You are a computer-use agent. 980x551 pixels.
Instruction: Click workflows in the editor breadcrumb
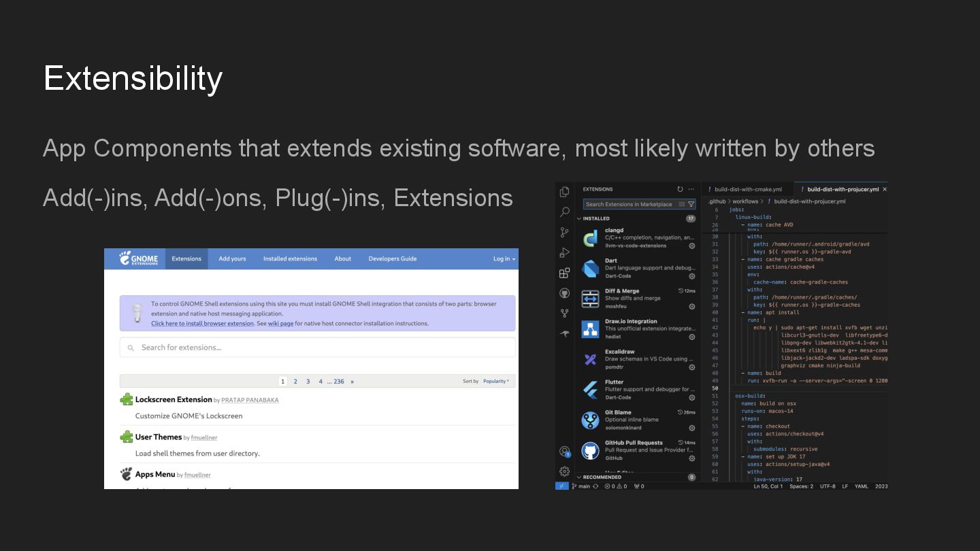[x=745, y=201]
